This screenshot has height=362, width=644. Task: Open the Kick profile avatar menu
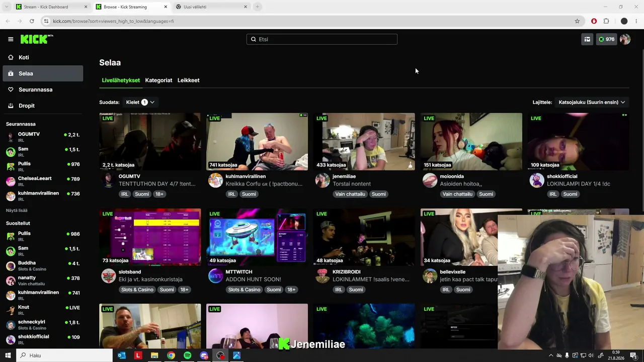coord(625,39)
